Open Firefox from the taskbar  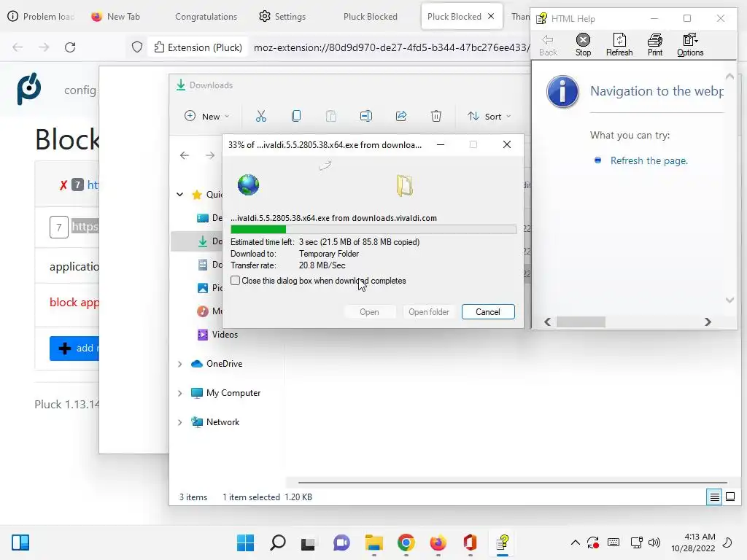438,542
